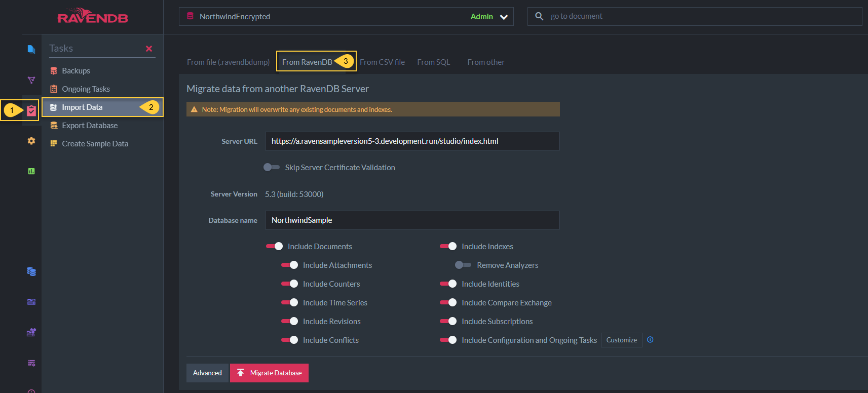This screenshot has width=868, height=393.
Task: Toggle Include Subscriptions
Action: 448,321
